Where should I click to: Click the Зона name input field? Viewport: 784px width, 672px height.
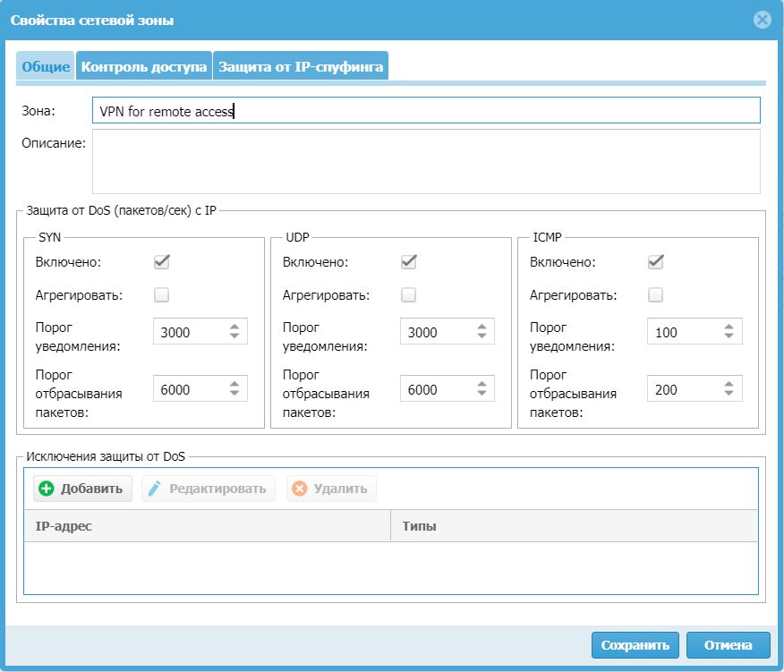(x=426, y=110)
